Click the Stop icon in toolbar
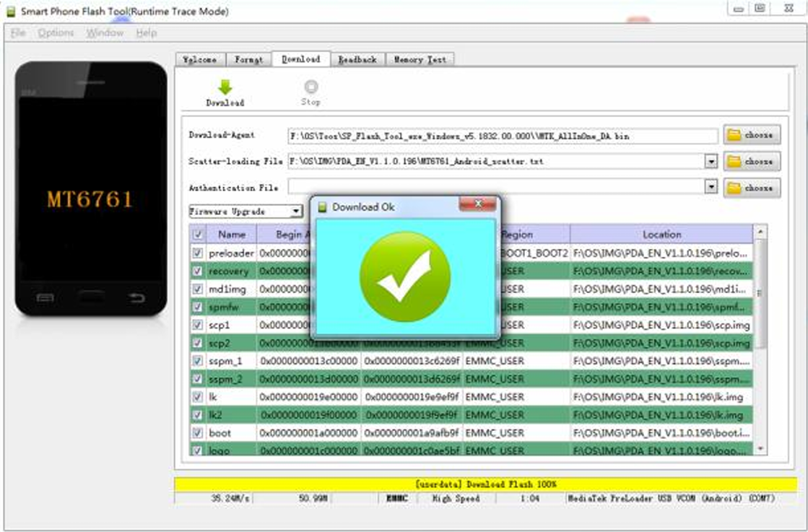The image size is (808, 532). (x=310, y=87)
